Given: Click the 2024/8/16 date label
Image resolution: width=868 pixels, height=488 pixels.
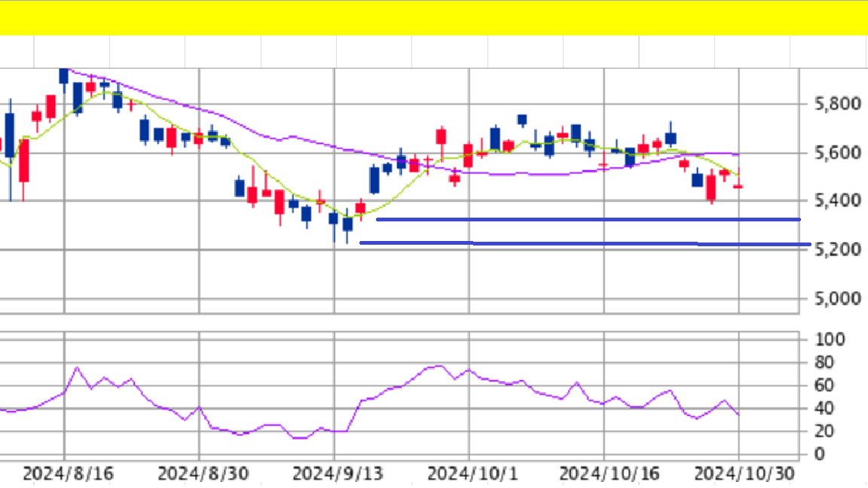Looking at the screenshot, I should [68, 474].
